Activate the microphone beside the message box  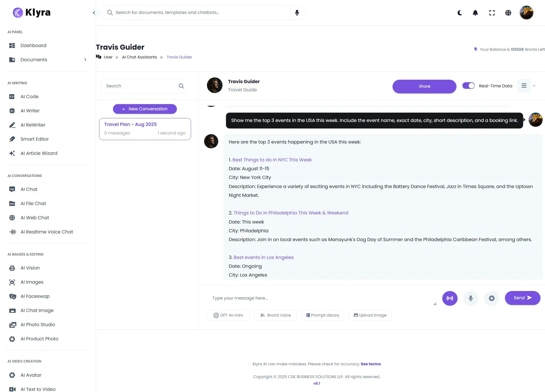click(x=471, y=298)
